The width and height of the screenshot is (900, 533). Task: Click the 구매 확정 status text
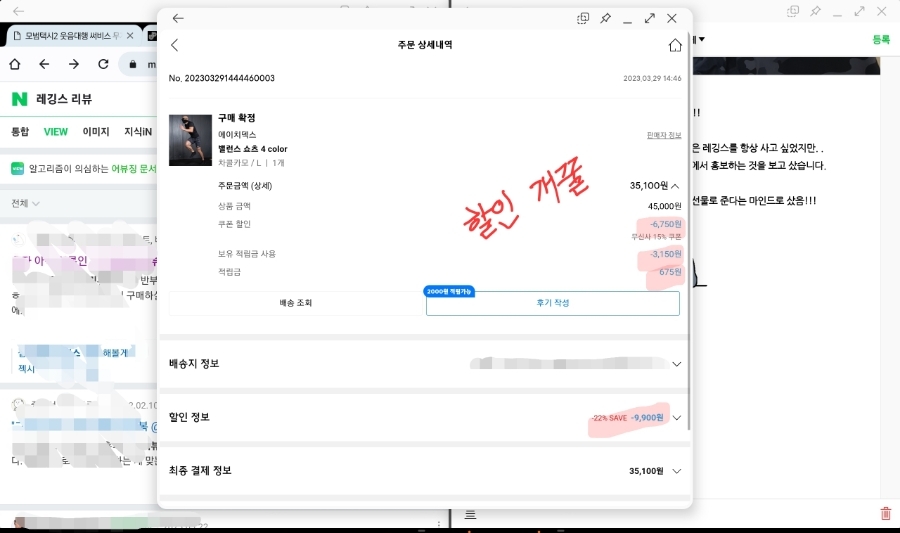click(x=236, y=118)
